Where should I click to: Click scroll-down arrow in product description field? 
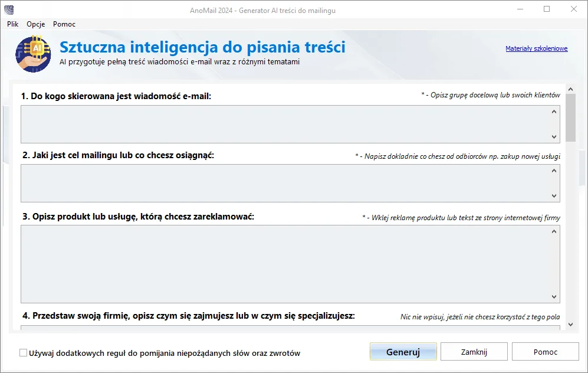click(554, 297)
